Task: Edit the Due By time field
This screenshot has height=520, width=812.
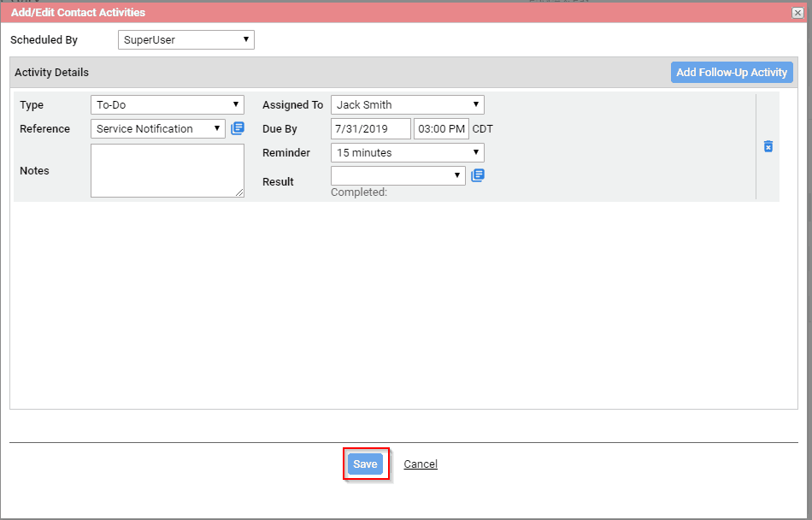Action: [x=441, y=129]
